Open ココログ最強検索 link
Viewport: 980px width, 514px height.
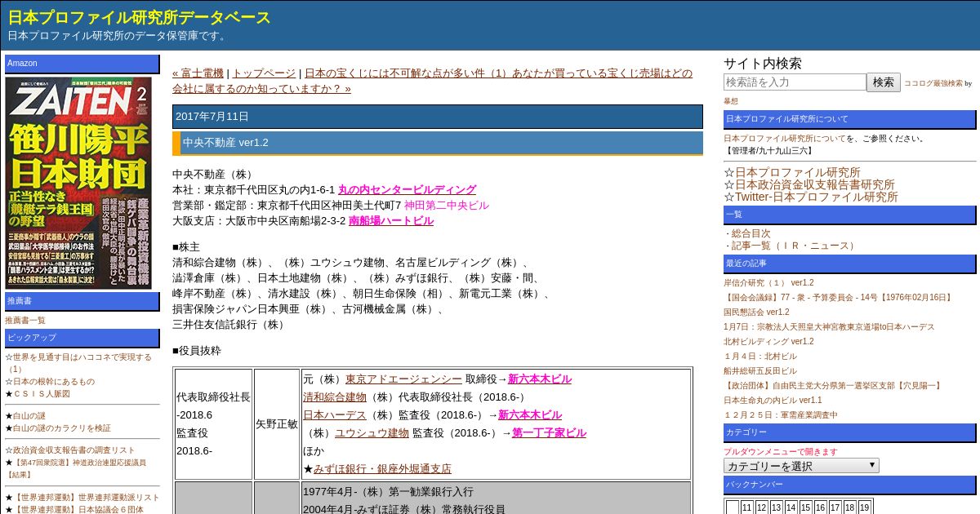click(933, 83)
